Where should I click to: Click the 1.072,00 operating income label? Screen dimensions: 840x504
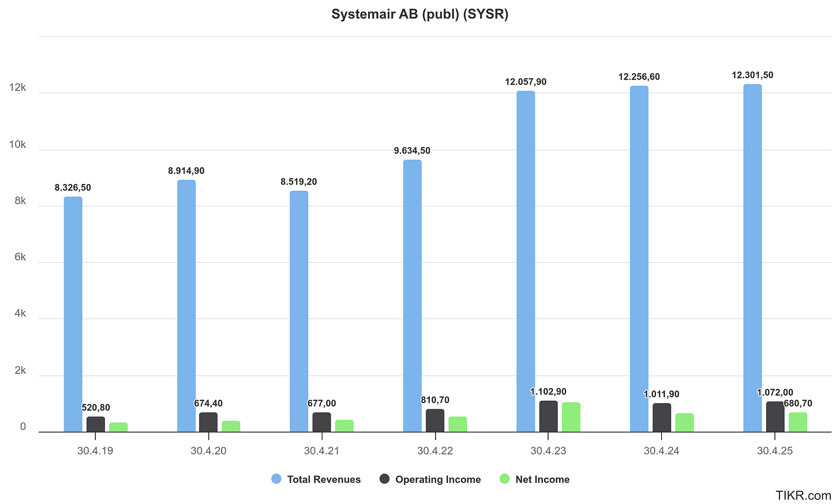pyautogui.click(x=775, y=393)
